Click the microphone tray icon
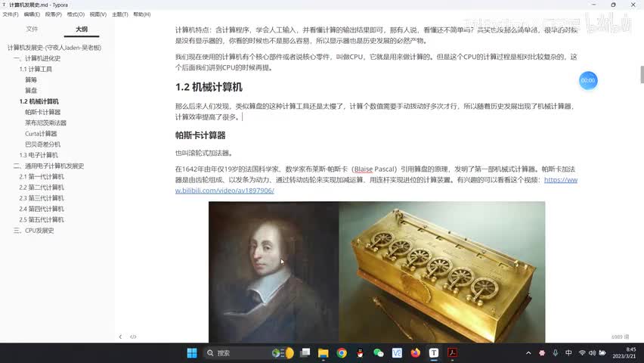This screenshot has height=363, width=644. coord(556,352)
